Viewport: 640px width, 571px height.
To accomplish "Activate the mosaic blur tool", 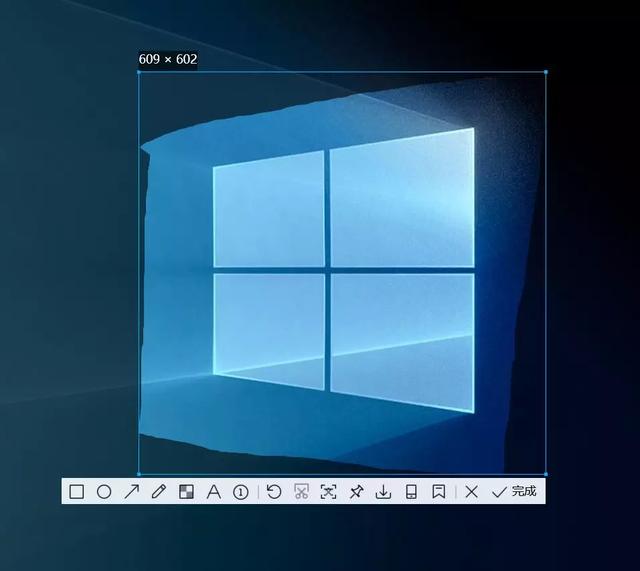I will [x=187, y=492].
